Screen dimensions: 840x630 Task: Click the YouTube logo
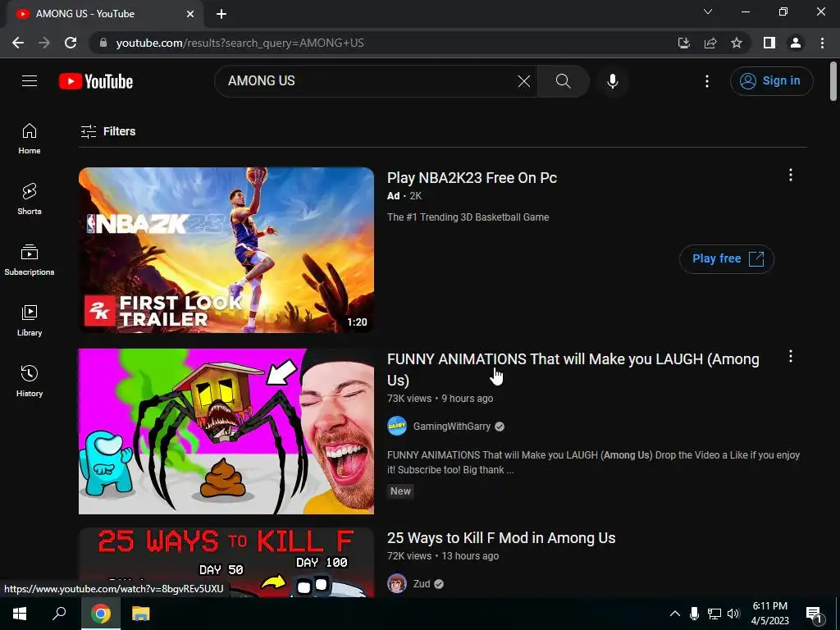click(96, 81)
